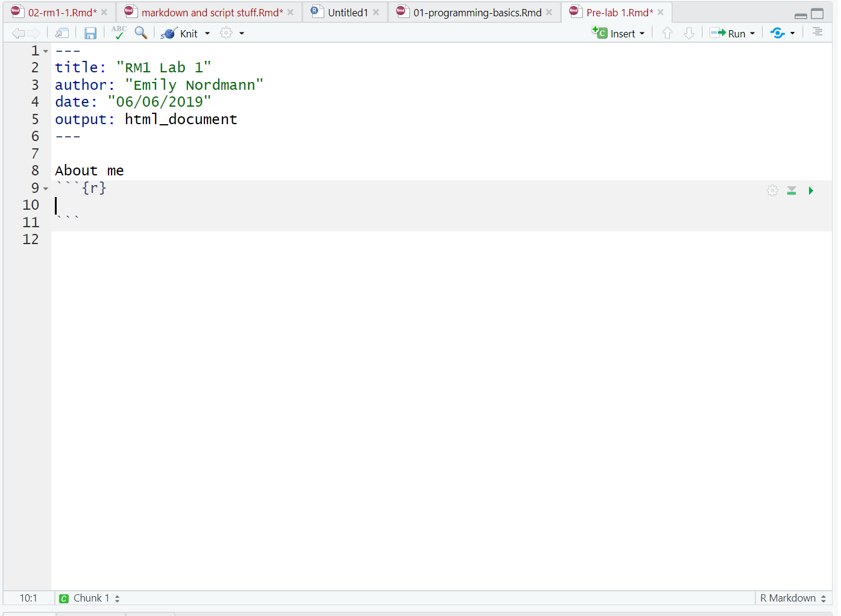This screenshot has height=616, width=841.
Task: Click the publish document icon
Action: 778,34
